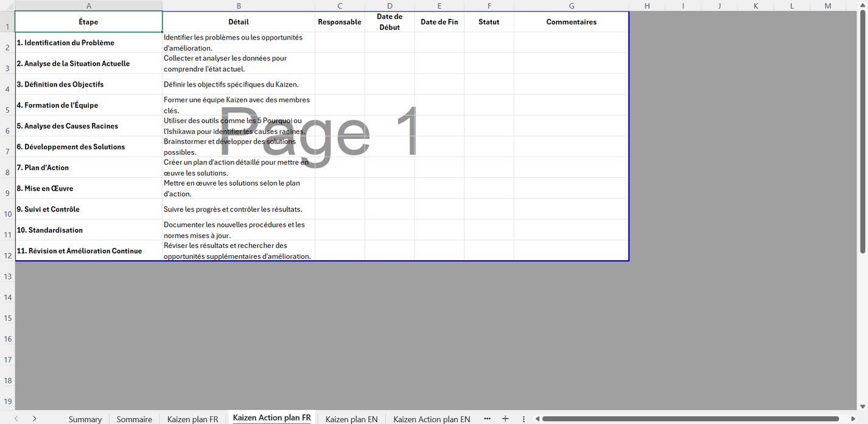
Task: Open the sheet options kebab menu icon
Action: pyautogui.click(x=523, y=419)
